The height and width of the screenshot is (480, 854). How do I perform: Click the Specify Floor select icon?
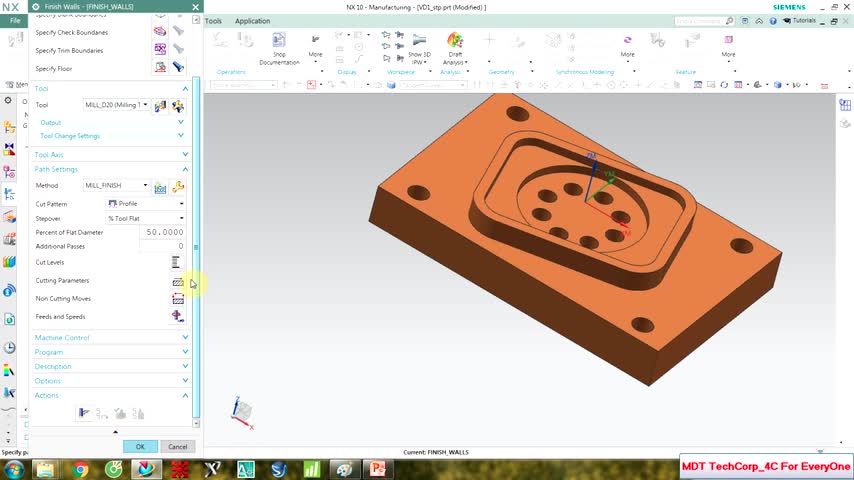(x=160, y=68)
